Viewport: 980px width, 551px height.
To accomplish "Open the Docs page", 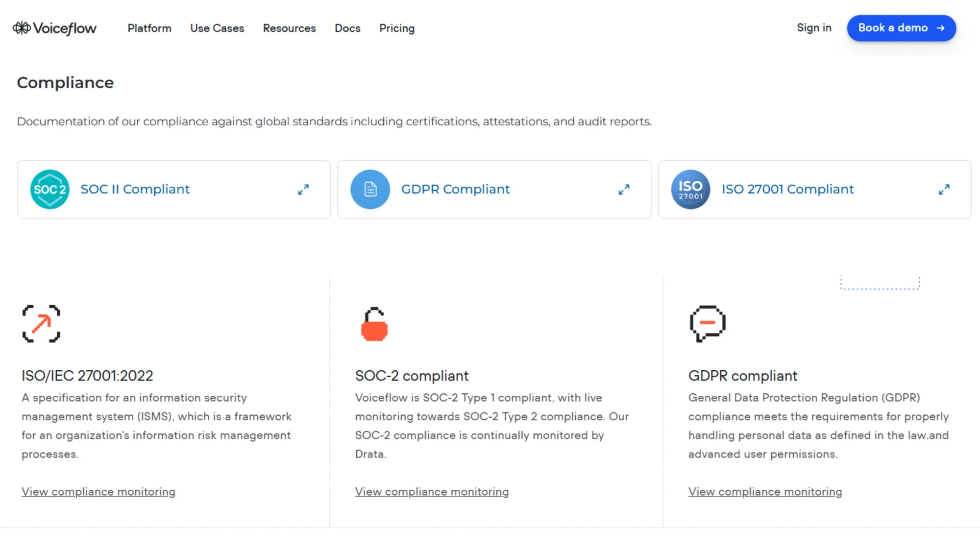I will [347, 28].
